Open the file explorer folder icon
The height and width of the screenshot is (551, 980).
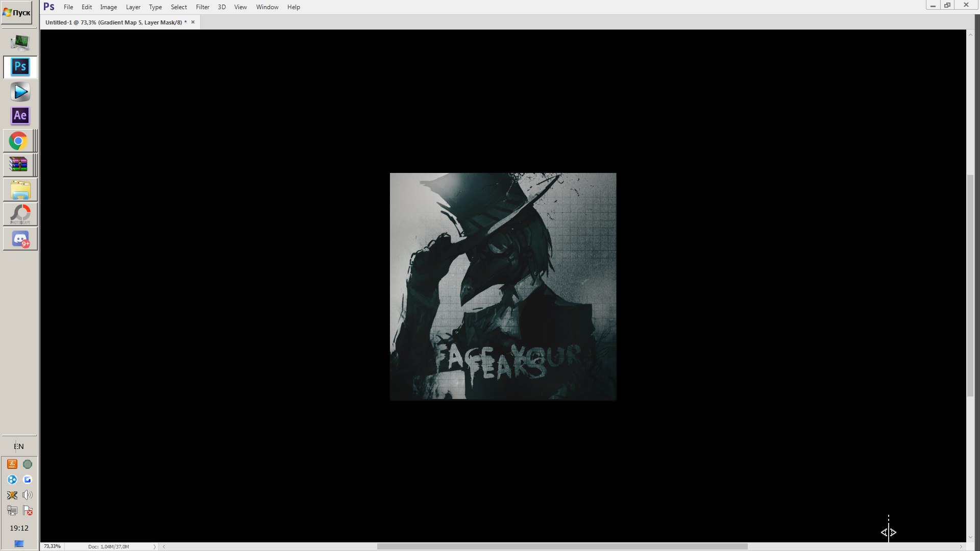pos(20,190)
